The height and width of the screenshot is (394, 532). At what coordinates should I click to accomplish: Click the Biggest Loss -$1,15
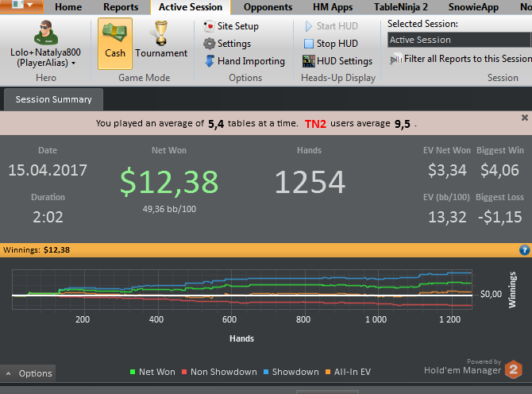point(499,217)
